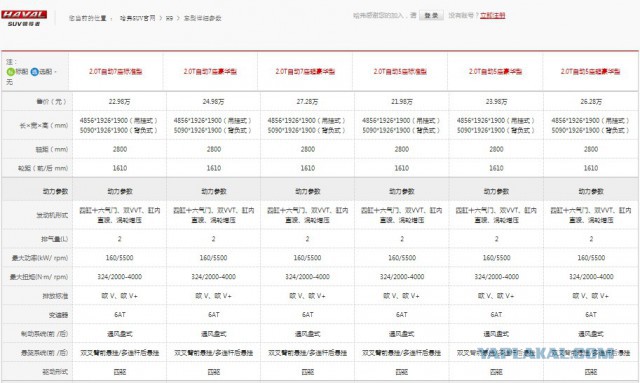Click the 驱动形式 row label
Screen dimensions: 640x383
click(x=56, y=372)
